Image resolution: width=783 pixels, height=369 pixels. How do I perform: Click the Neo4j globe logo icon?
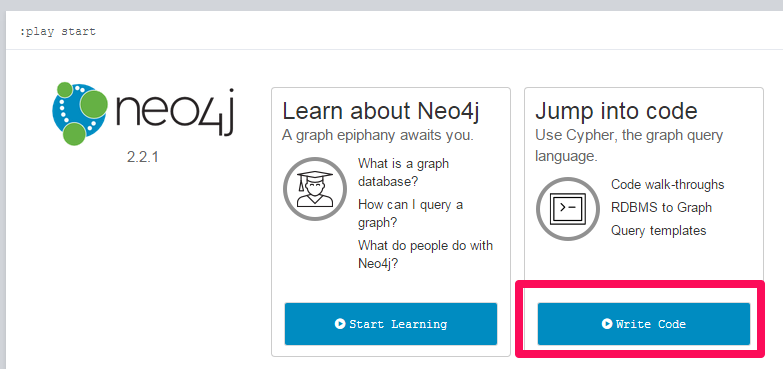[80, 113]
